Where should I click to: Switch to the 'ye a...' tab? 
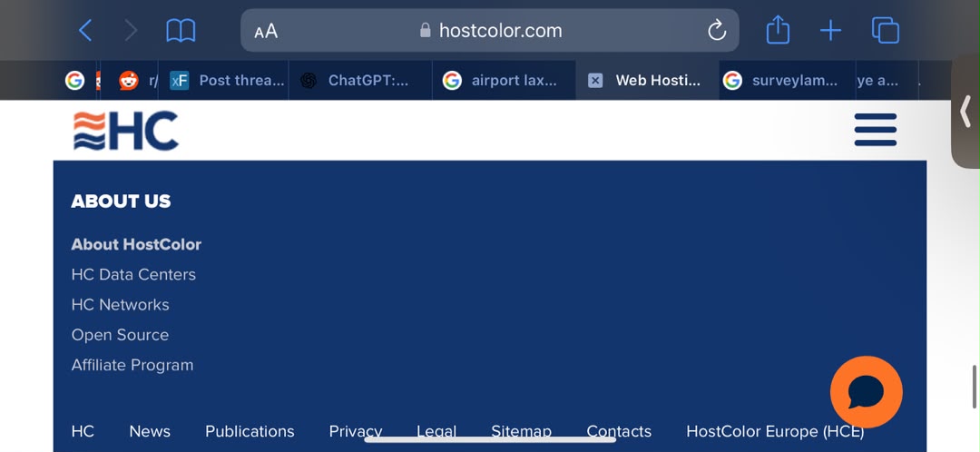pos(887,81)
